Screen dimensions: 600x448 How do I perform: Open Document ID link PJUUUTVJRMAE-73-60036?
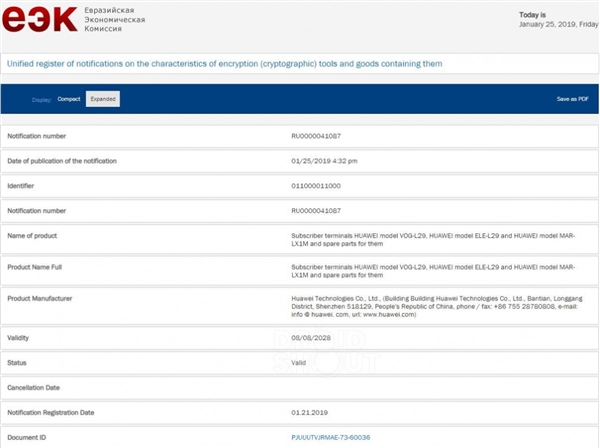(x=331, y=437)
